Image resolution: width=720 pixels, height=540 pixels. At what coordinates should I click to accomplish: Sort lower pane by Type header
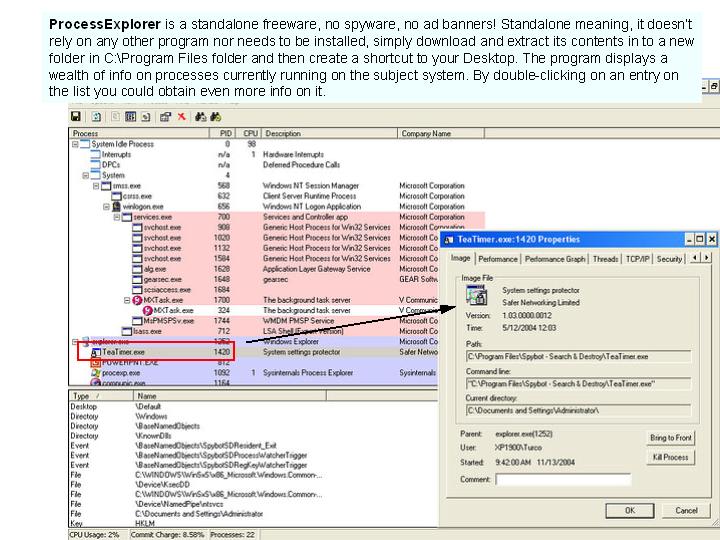pos(101,396)
